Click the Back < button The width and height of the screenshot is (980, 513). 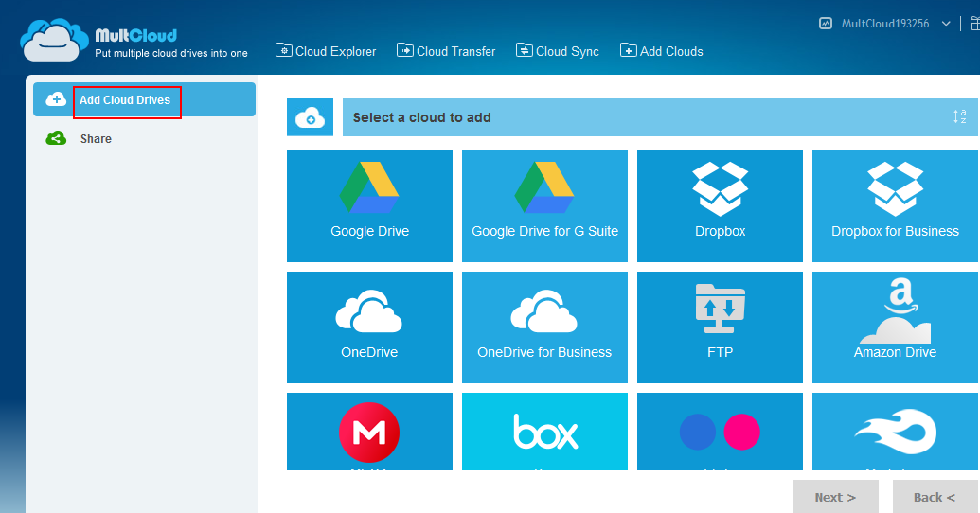click(935, 497)
